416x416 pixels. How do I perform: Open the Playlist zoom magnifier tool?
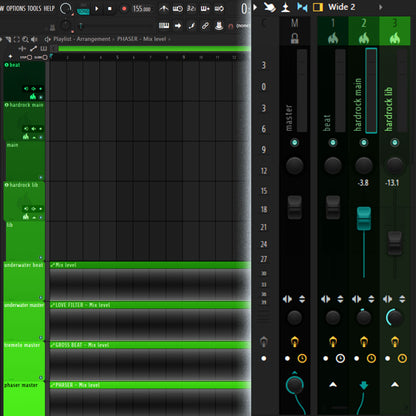(x=25, y=39)
